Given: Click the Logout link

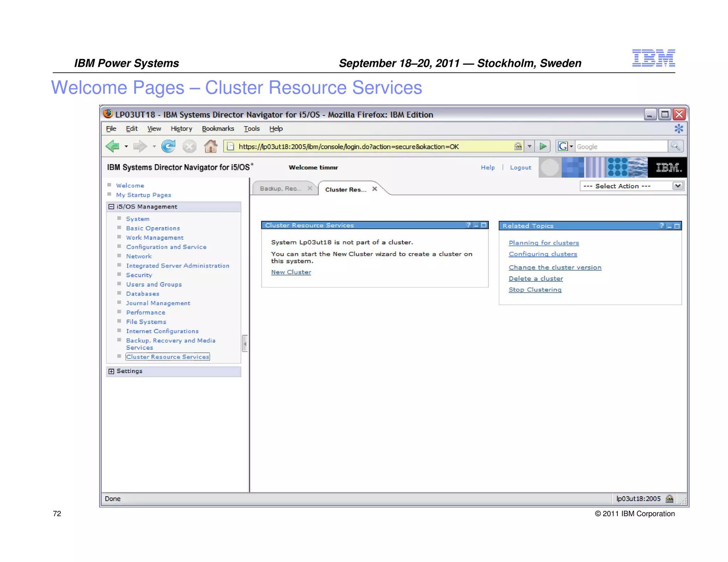Looking at the screenshot, I should pyautogui.click(x=520, y=167).
